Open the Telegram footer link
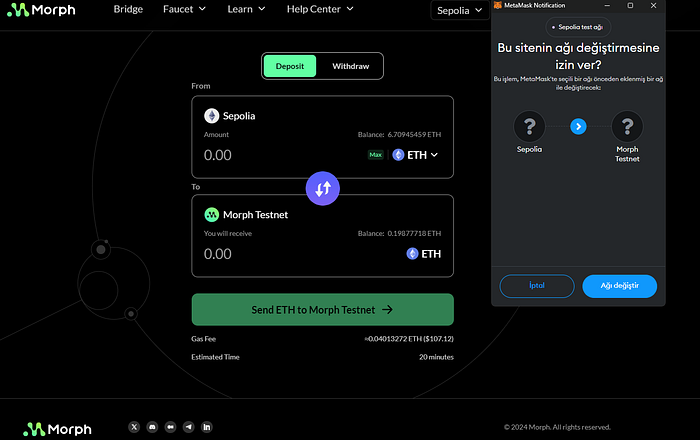The width and height of the screenshot is (700, 440). [x=188, y=427]
